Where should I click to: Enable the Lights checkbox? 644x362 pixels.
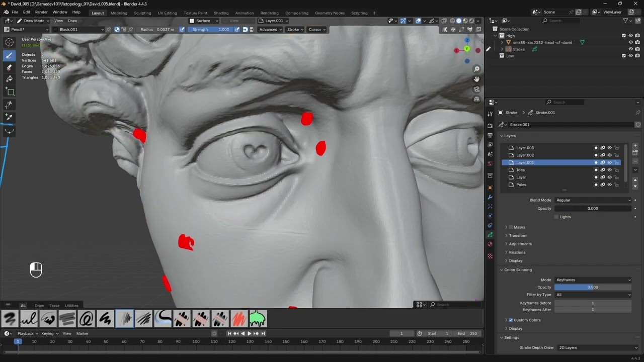[x=556, y=217]
